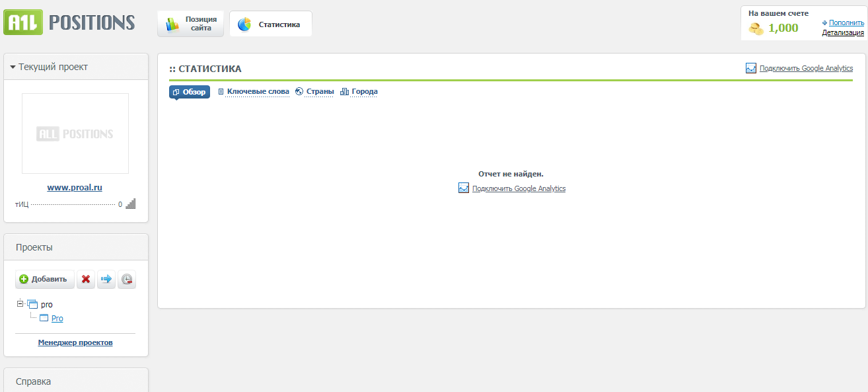Viewport: 868px width, 392px height.
Task: Click the header Подключить Google Analytics link
Action: coord(806,68)
